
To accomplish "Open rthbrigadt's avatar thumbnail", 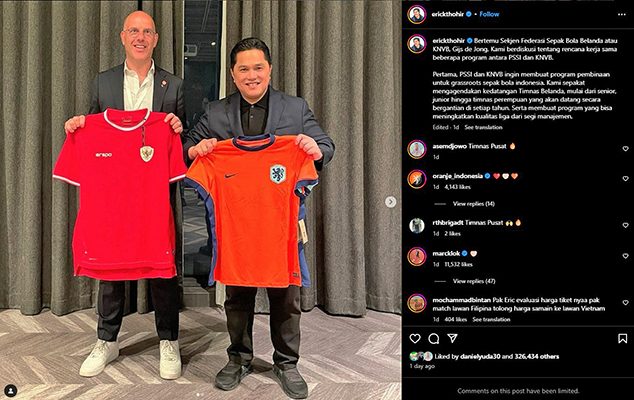I will coord(417,226).
